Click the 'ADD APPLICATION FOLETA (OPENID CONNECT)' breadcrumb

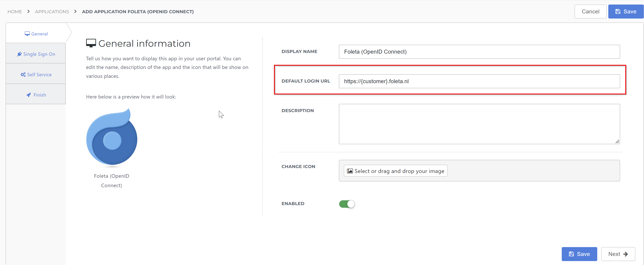[138, 11]
